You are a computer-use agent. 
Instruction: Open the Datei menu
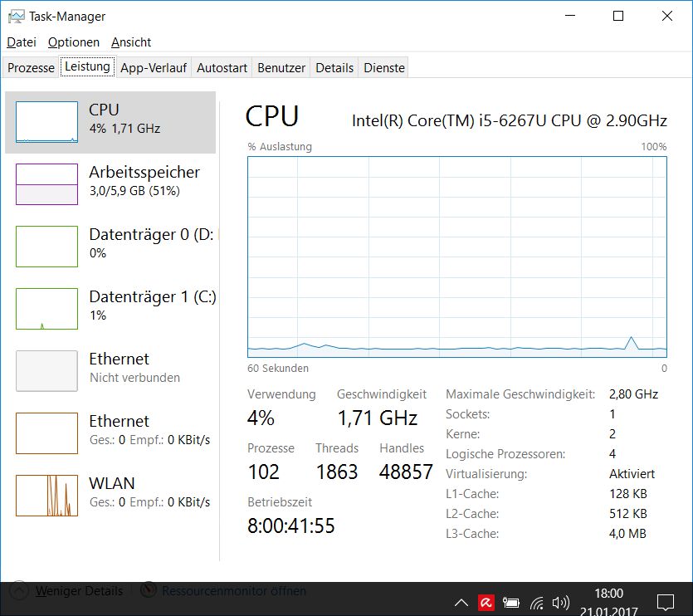22,42
